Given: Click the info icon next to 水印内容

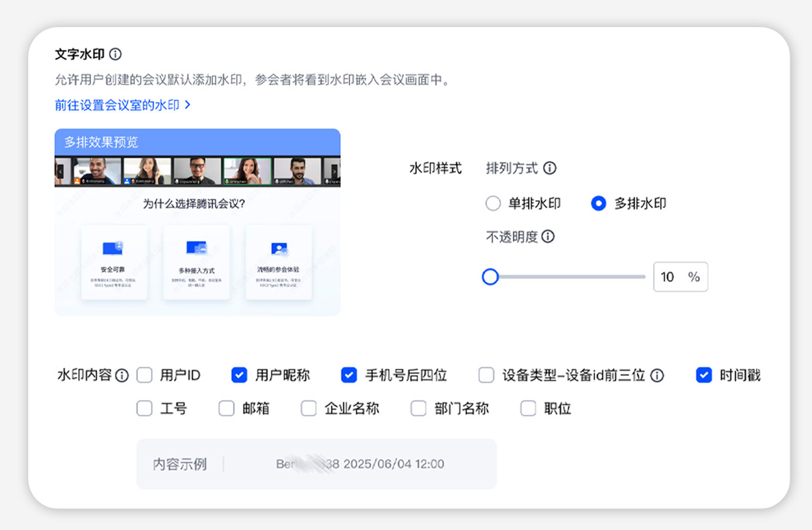Looking at the screenshot, I should [x=122, y=376].
